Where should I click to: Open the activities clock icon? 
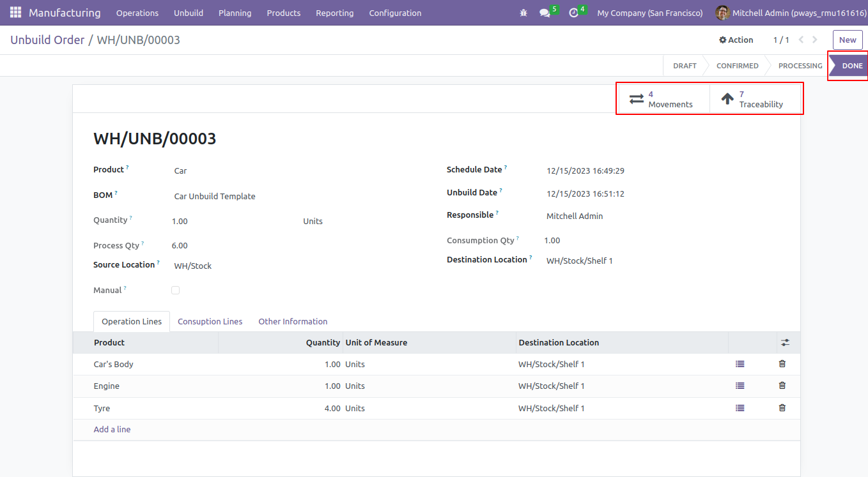point(573,13)
